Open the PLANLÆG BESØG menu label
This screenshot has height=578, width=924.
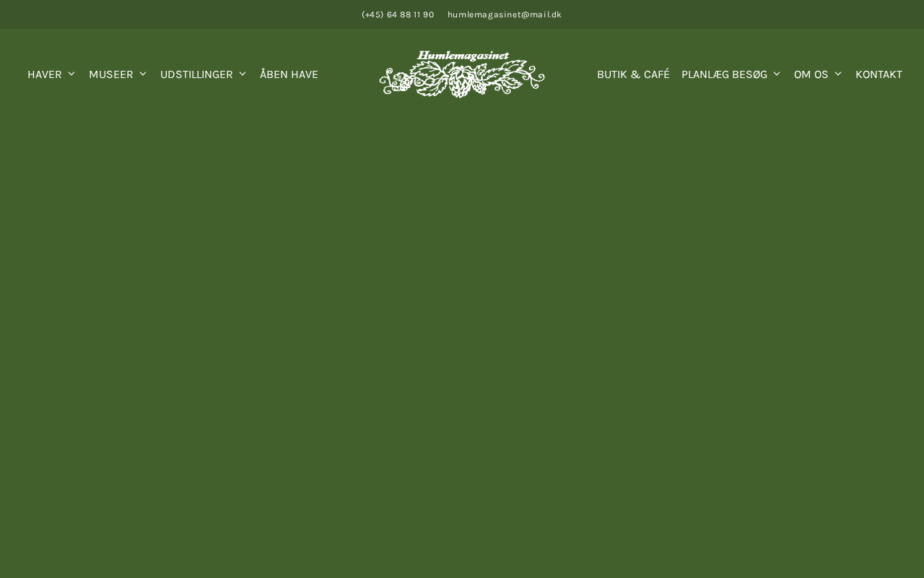tap(724, 74)
